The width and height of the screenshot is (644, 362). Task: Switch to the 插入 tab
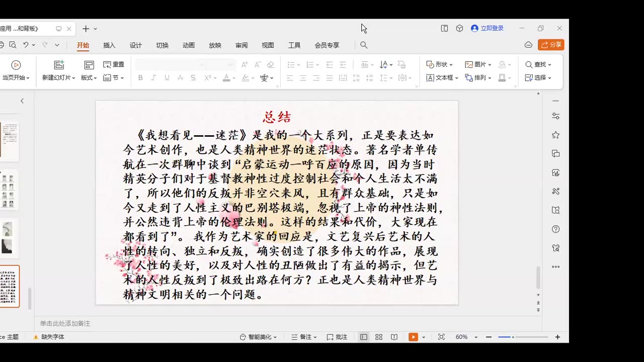[109, 45]
